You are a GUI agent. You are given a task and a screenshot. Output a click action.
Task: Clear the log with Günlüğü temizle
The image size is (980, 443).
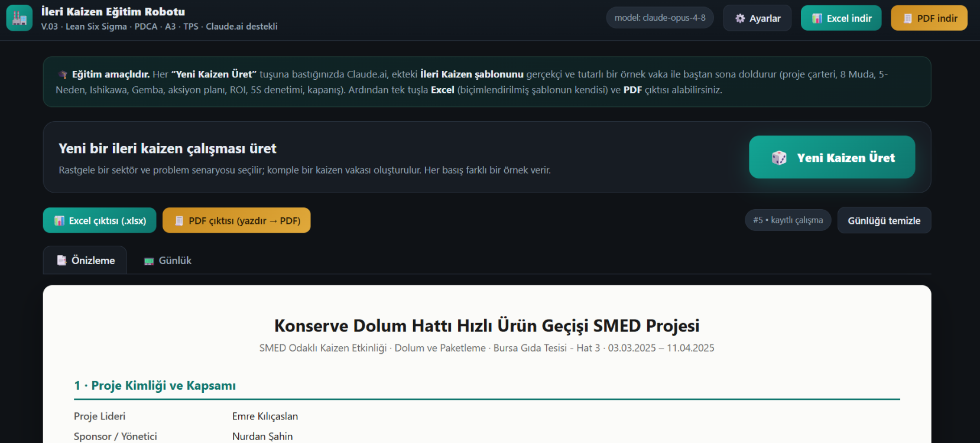(x=884, y=220)
